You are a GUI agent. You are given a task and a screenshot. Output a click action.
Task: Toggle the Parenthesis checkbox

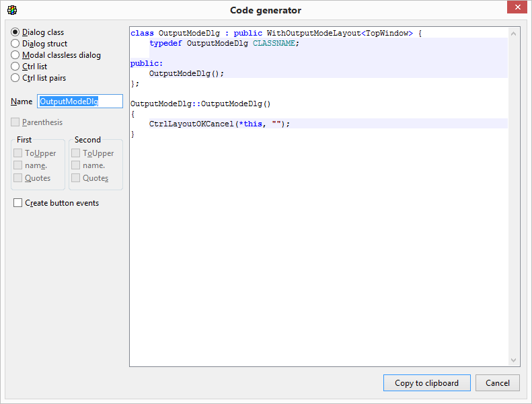click(x=15, y=122)
